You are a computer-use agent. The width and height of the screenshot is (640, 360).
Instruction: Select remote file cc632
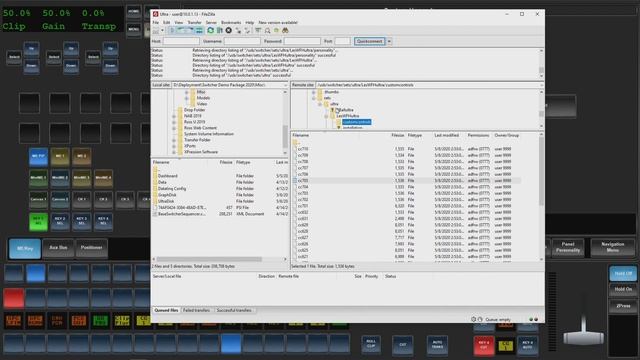[303, 212]
